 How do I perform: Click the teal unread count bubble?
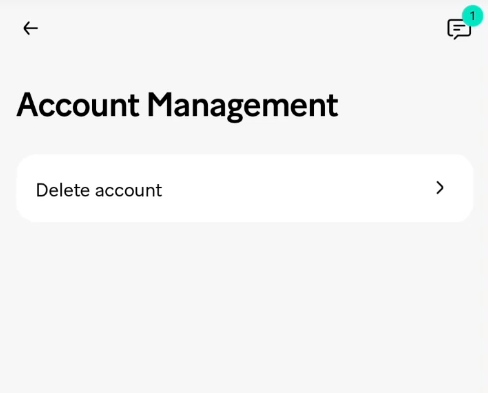pyautogui.click(x=472, y=16)
